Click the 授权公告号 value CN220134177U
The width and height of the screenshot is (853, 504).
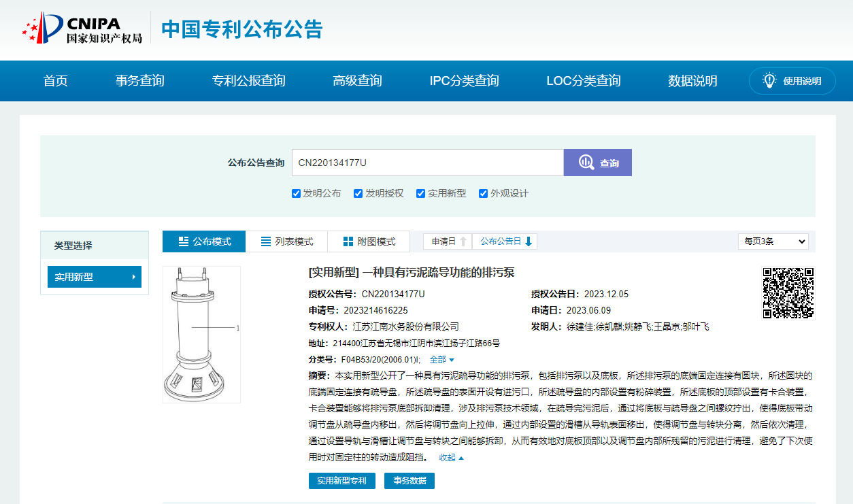coord(393,294)
